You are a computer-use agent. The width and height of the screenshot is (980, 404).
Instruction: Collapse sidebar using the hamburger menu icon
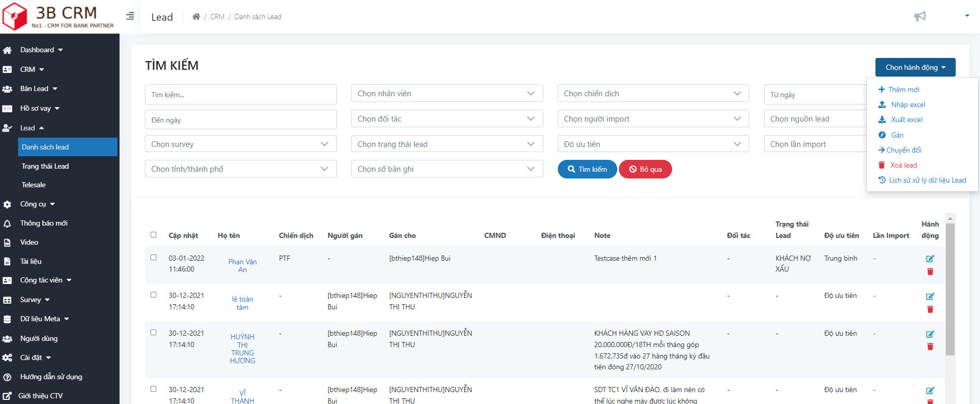point(130,16)
